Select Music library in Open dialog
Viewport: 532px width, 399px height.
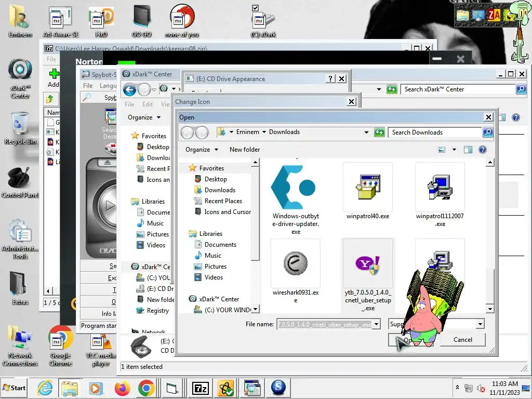[212, 256]
